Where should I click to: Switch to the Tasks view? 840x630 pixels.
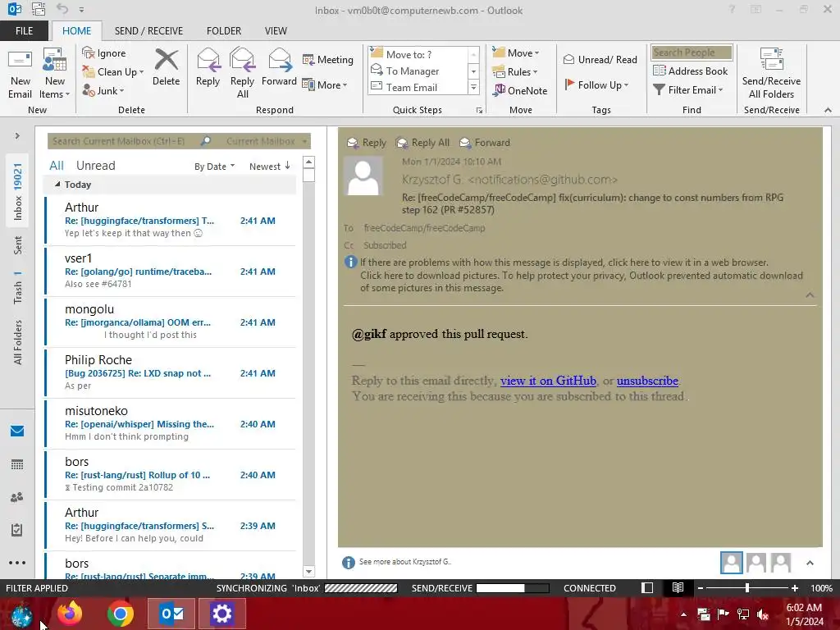(x=17, y=530)
